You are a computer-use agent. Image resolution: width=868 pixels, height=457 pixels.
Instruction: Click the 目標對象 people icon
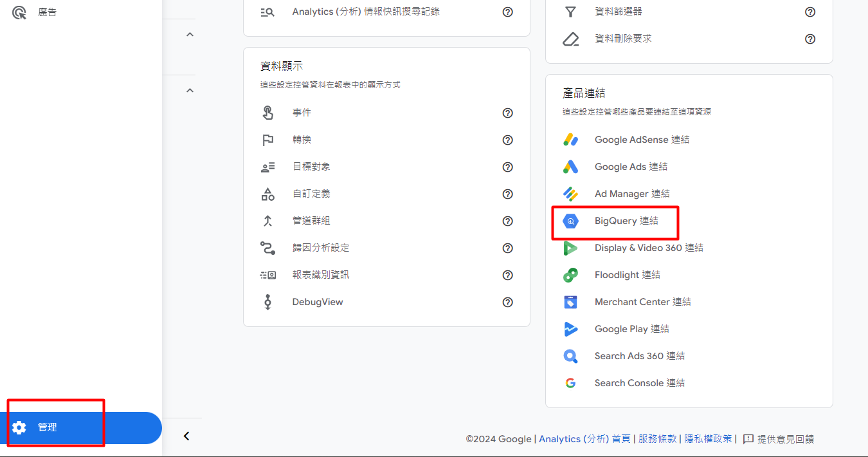[x=268, y=167]
